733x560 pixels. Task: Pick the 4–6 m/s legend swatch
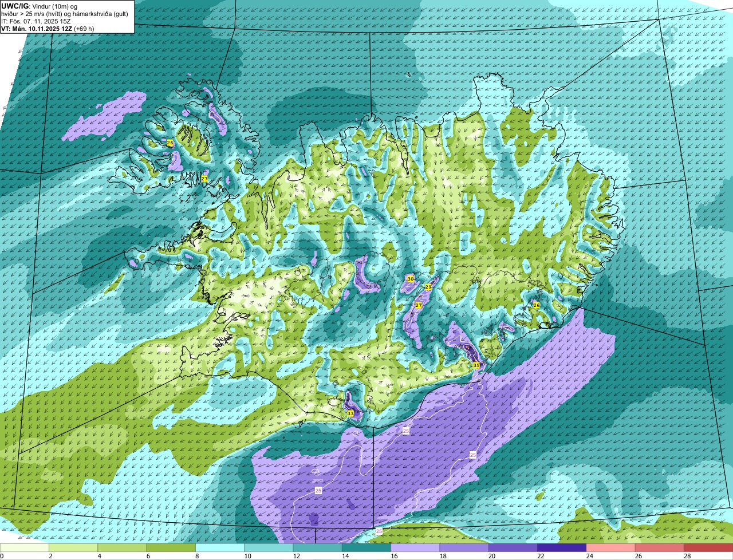click(x=122, y=547)
